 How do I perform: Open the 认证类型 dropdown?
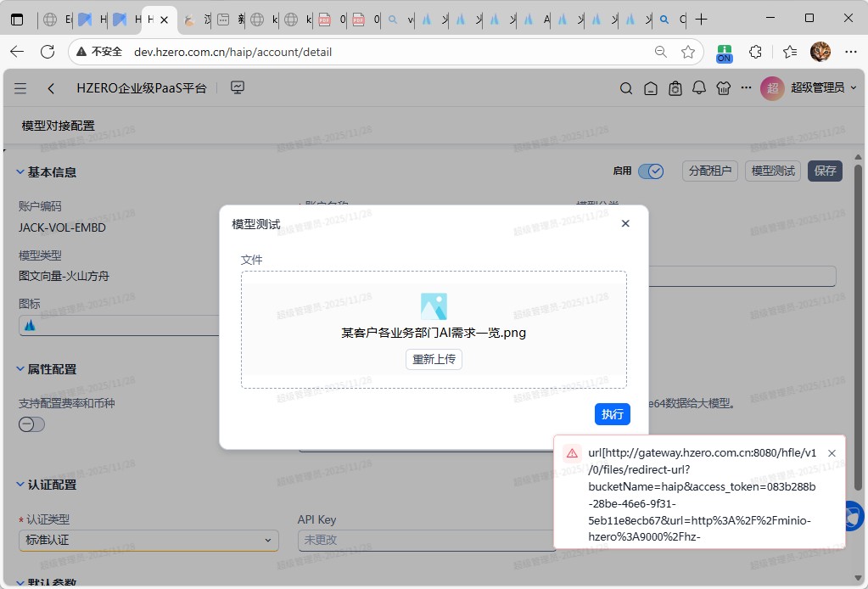148,540
